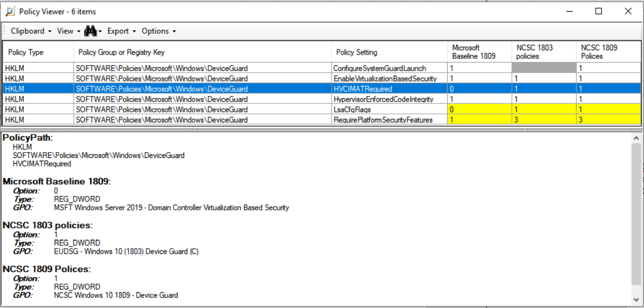Open the Options menu
The height and width of the screenshot is (308, 644).
point(159,31)
